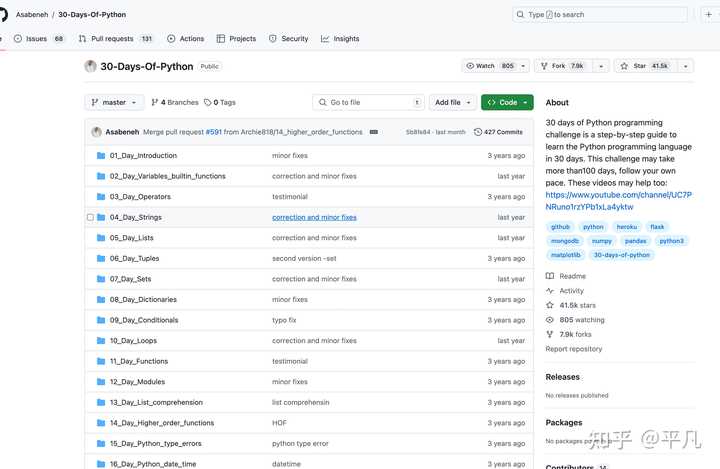Click the Activity pulse icon
The height and width of the screenshot is (469, 720).
[550, 291]
